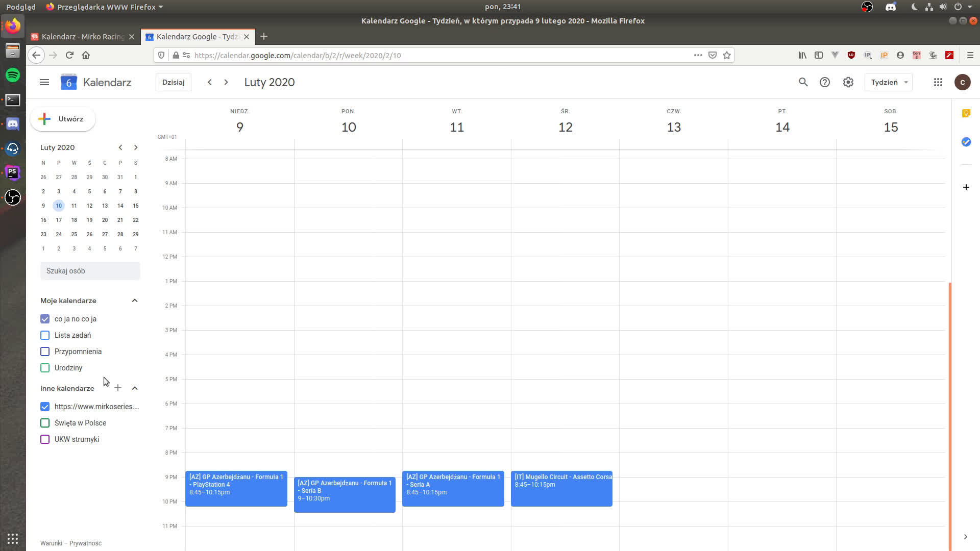The image size is (980, 551).
Task: Enable the Święta w Polsce calendar
Action: click(45, 423)
